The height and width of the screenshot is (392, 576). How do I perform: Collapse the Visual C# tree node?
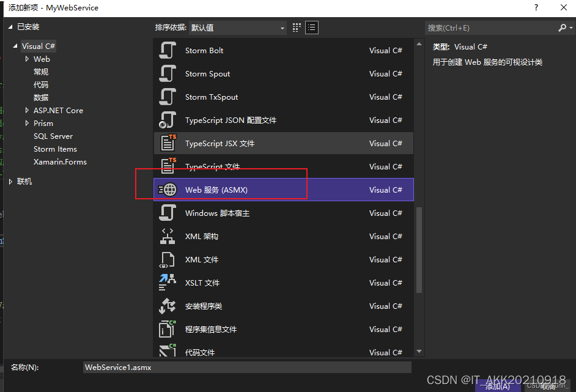click(15, 46)
